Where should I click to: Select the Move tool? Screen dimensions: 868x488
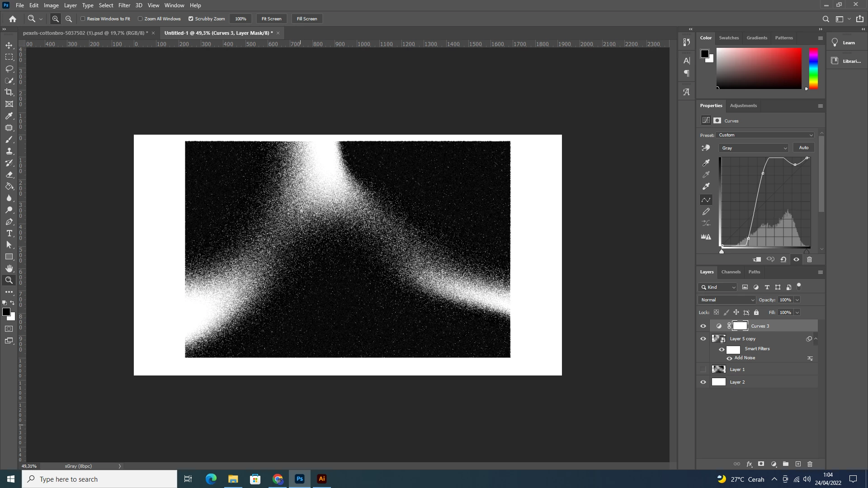click(x=9, y=45)
